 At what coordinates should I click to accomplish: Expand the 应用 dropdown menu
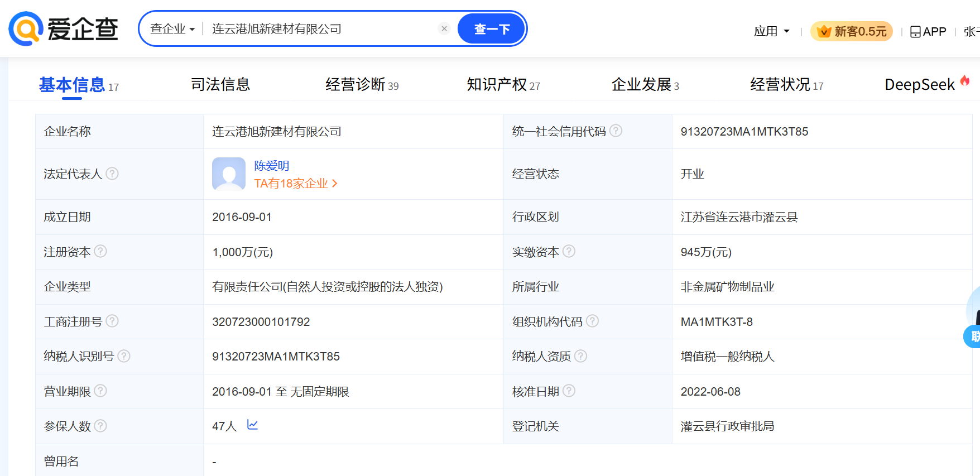[772, 31]
